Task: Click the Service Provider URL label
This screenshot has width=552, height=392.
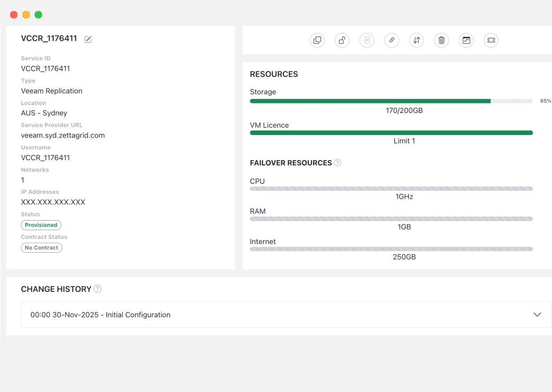Action: pos(52,125)
